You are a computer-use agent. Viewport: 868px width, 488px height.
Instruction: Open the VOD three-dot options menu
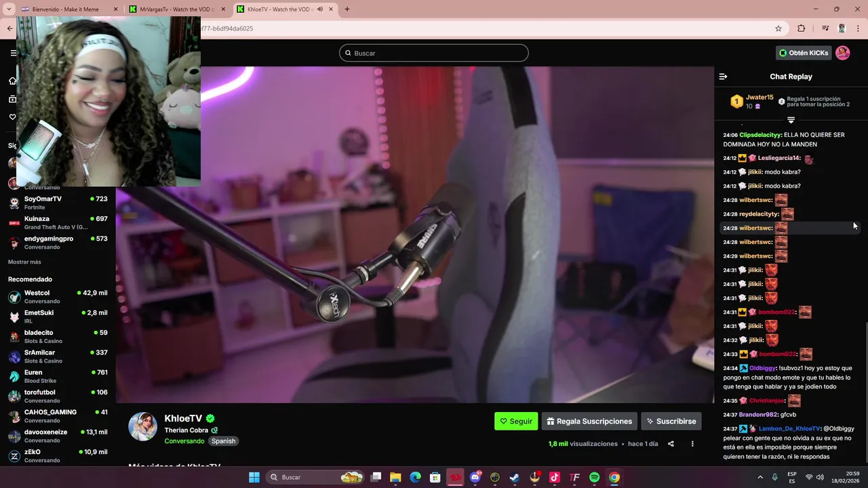point(692,444)
